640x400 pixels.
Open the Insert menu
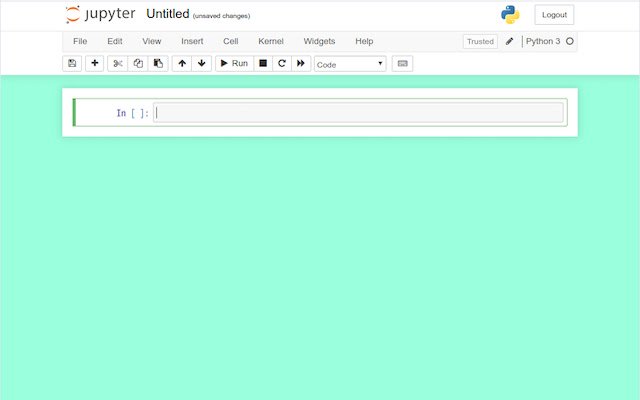[192, 41]
